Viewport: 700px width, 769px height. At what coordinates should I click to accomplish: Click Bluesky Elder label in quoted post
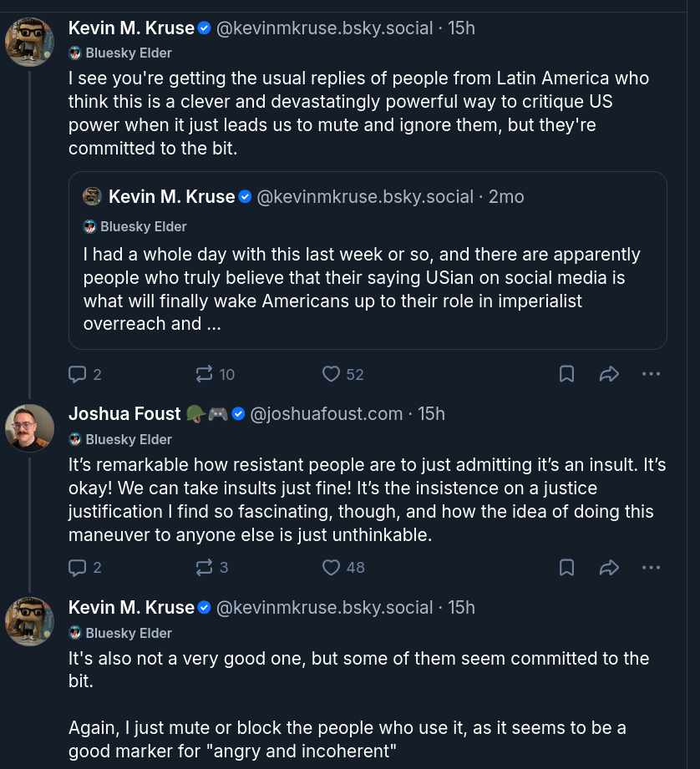click(x=143, y=226)
